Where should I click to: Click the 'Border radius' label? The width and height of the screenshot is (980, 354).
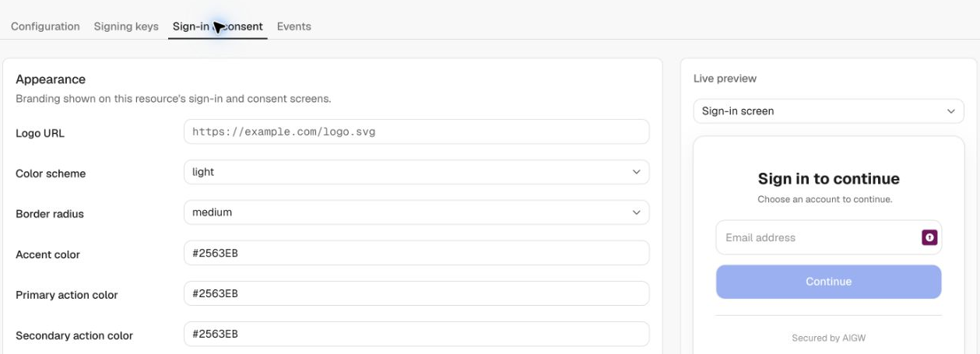coord(50,214)
